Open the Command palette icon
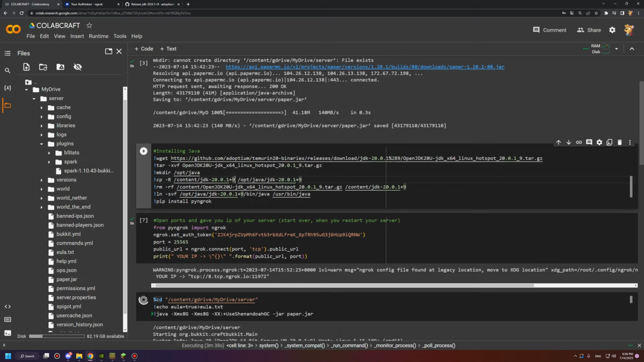 click(x=8, y=320)
